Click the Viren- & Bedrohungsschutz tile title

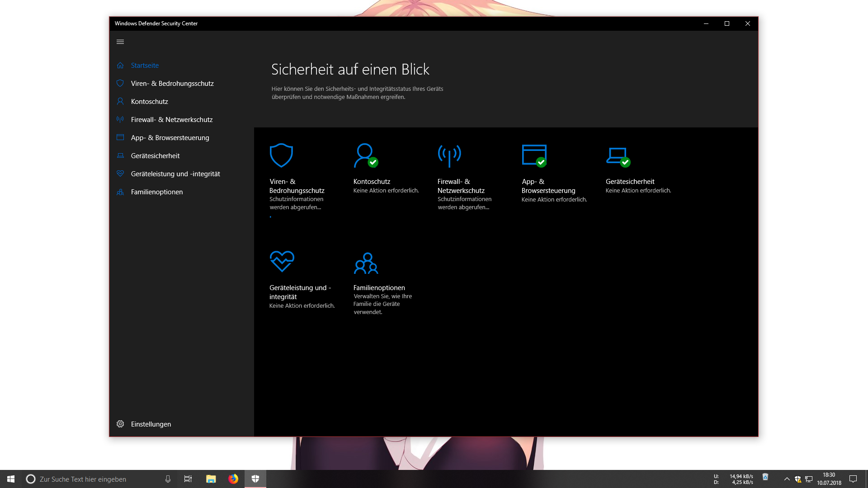click(x=297, y=186)
